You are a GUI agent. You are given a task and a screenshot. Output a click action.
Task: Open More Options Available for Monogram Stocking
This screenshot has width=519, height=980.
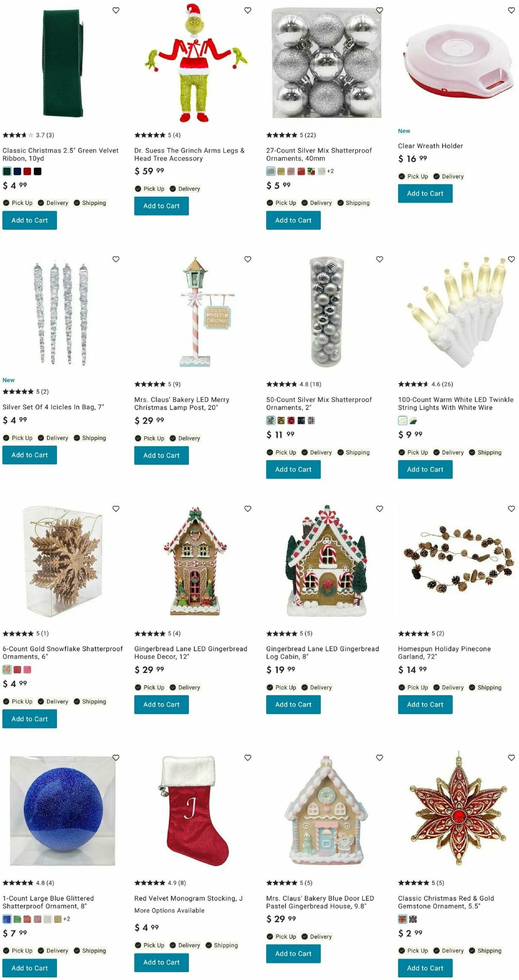[170, 910]
